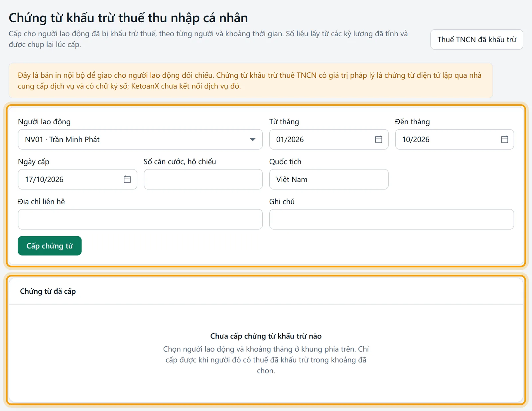Open Thuế TNCN đã khấu trừ page

pyautogui.click(x=476, y=40)
